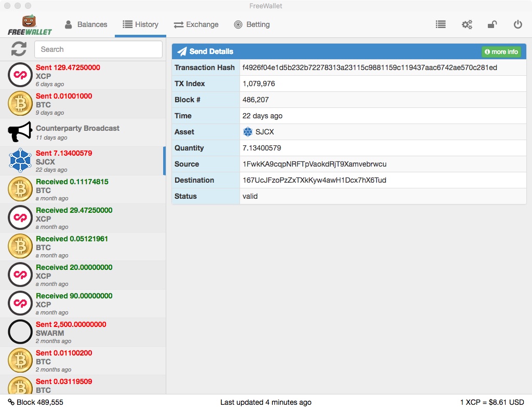Screen dimensions: 532x410
Task: Switch to the History tab
Action: (x=140, y=24)
